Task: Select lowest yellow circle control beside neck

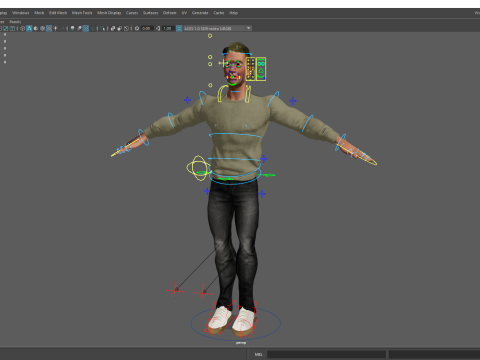Action: (210, 85)
